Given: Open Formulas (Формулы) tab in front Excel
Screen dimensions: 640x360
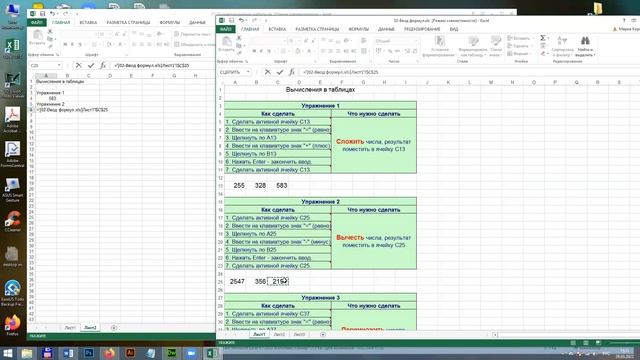Looking at the screenshot, I should (x=358, y=29).
